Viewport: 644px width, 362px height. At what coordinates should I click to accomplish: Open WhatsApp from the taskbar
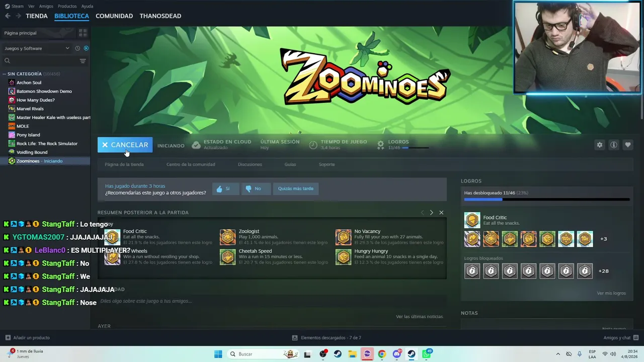pos(426,354)
